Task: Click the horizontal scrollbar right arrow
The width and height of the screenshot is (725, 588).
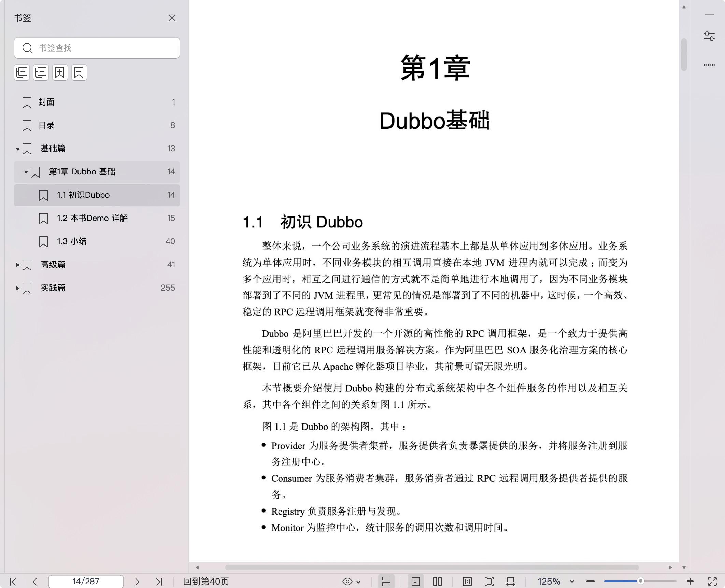Action: click(670, 568)
